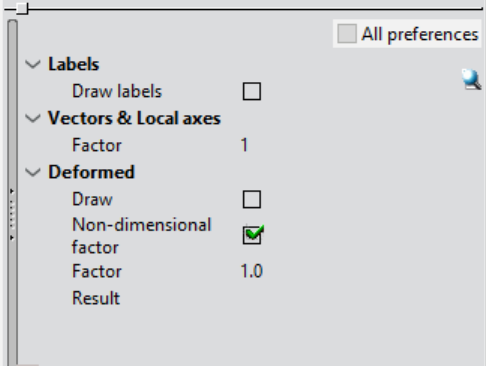
Task: Uncheck the Non-dimensional factor checkbox
Action: click(x=252, y=235)
